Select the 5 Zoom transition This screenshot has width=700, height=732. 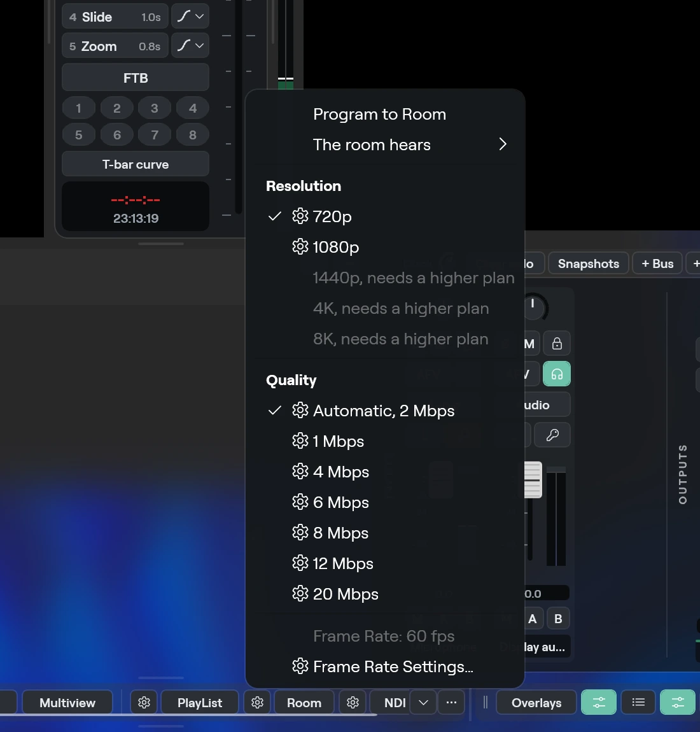pos(115,46)
